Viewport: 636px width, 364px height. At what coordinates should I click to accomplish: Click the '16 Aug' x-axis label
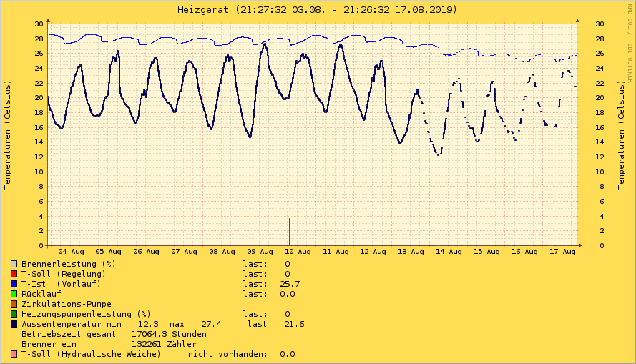click(524, 252)
